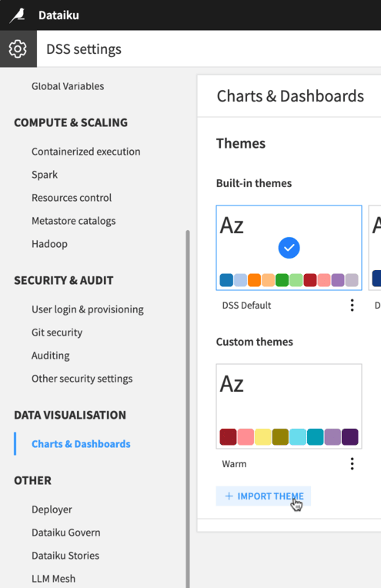
Task: Open the Auditing settings page
Action: [x=51, y=356]
